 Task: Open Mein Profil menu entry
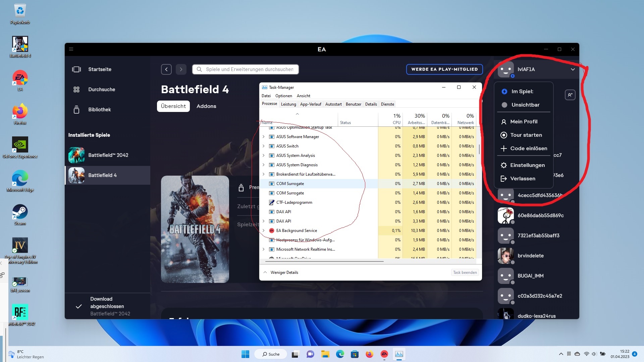click(523, 122)
